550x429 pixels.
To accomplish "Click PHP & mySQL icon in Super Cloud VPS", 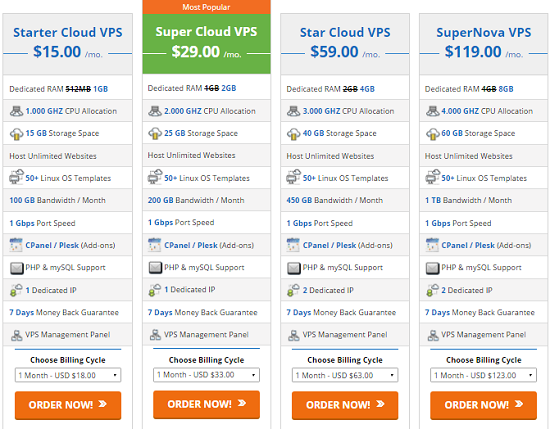I will pyautogui.click(x=155, y=268).
